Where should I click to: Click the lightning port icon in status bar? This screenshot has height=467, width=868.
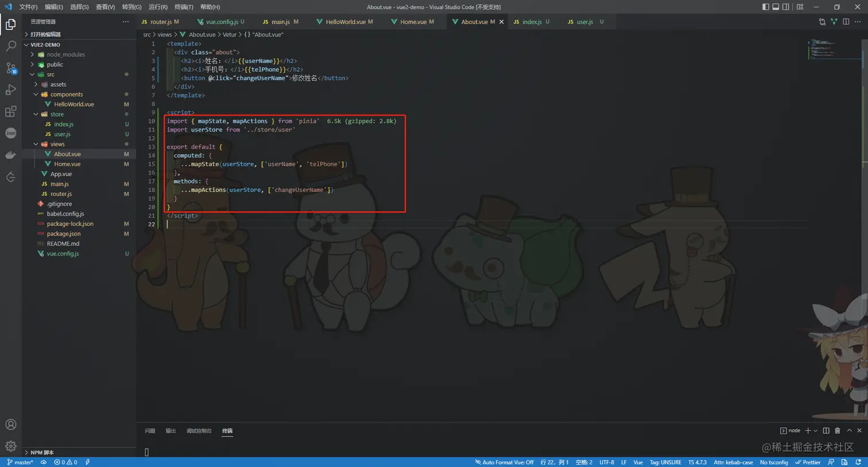[x=87, y=462]
